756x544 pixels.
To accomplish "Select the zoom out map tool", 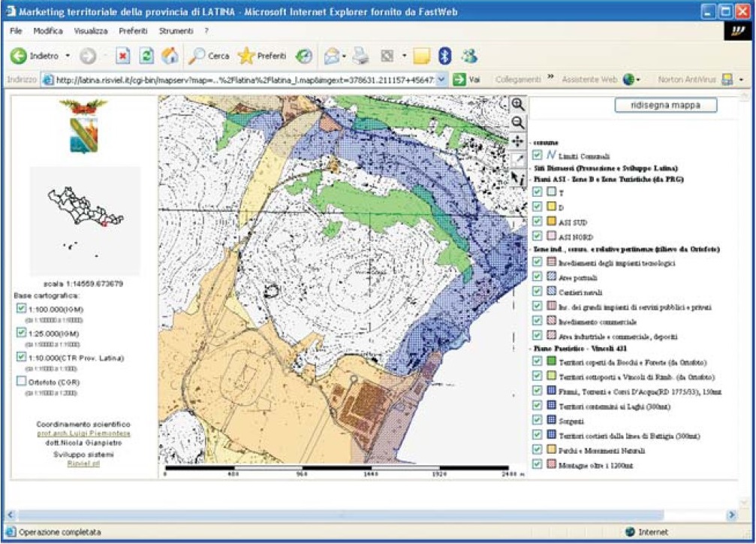I will 518,122.
